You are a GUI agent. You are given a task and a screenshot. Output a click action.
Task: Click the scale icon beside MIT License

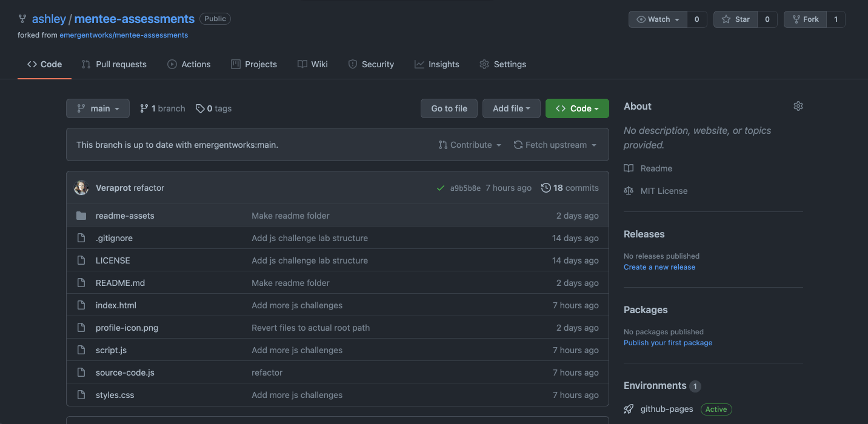click(629, 191)
